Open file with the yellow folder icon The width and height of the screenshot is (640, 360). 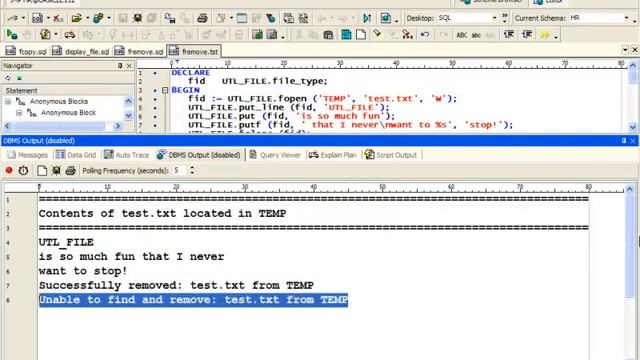(76, 18)
